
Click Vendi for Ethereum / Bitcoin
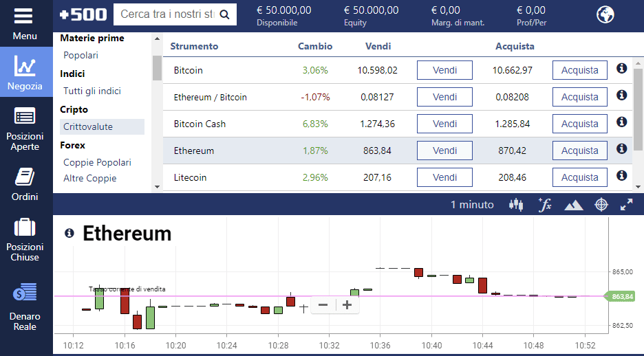pos(444,97)
